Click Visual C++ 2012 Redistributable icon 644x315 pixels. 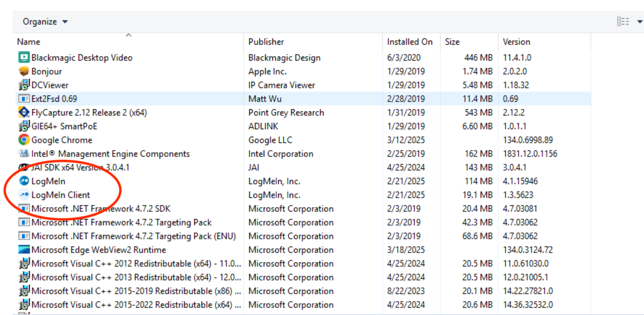[24, 263]
